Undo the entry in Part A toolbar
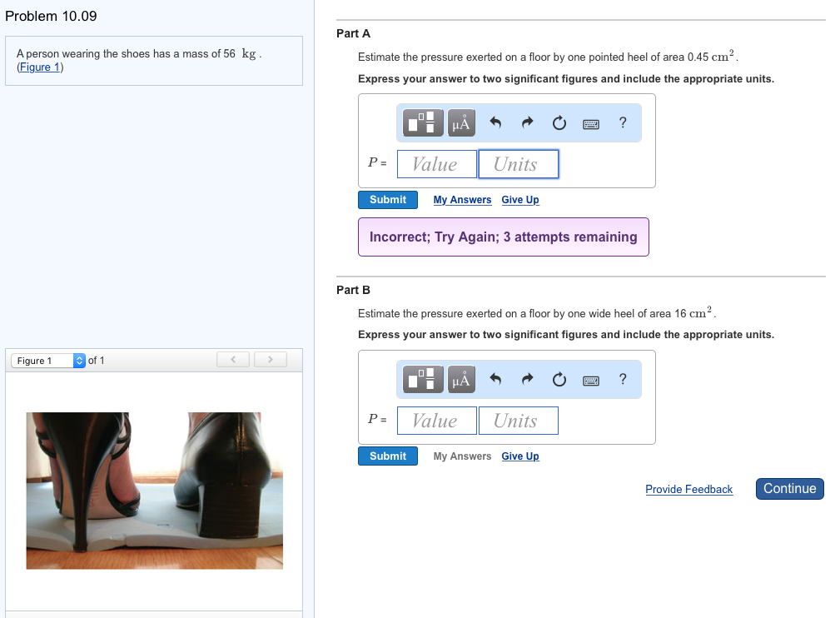The height and width of the screenshot is (618, 840). point(495,122)
